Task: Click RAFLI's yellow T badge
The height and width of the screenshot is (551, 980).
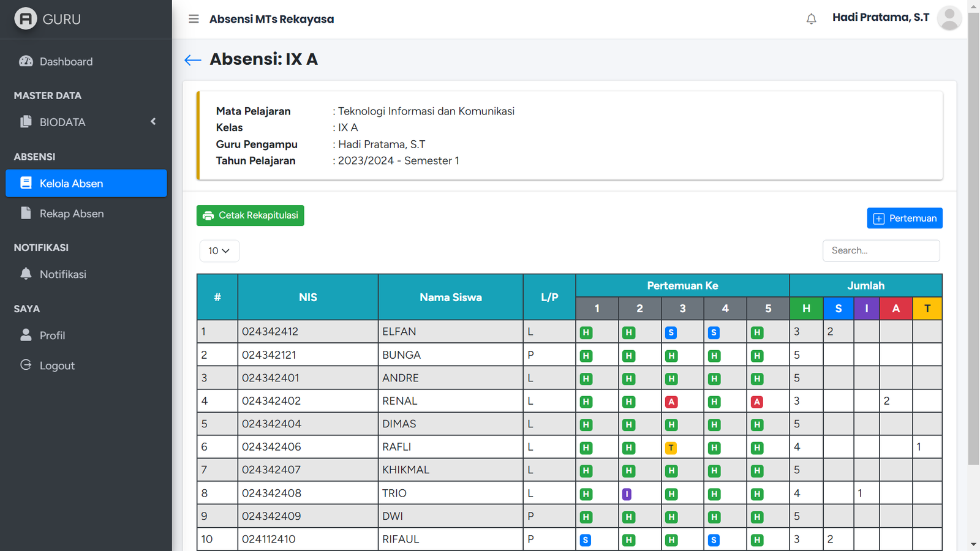Action: tap(671, 448)
